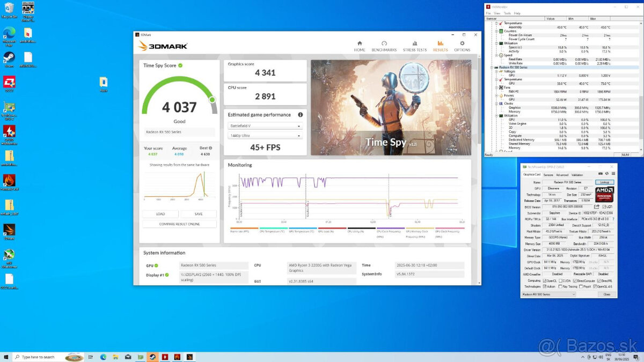Open the Tools menu in HWMonitor
Image resolution: width=644 pixels, height=362 pixels.
tap(507, 13)
